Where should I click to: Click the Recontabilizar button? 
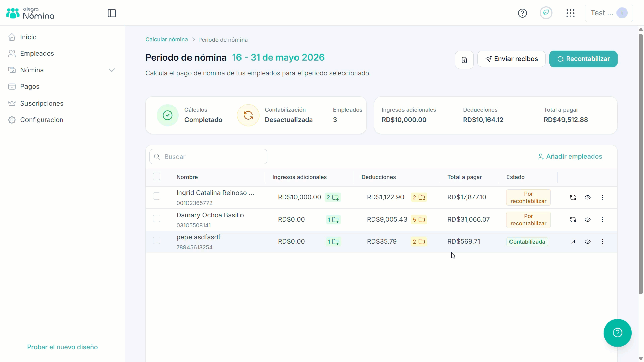click(583, 59)
